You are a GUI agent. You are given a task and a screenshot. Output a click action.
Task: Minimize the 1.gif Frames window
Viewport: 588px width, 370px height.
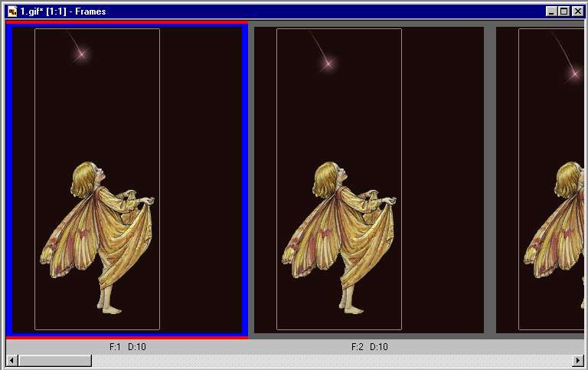click(551, 11)
